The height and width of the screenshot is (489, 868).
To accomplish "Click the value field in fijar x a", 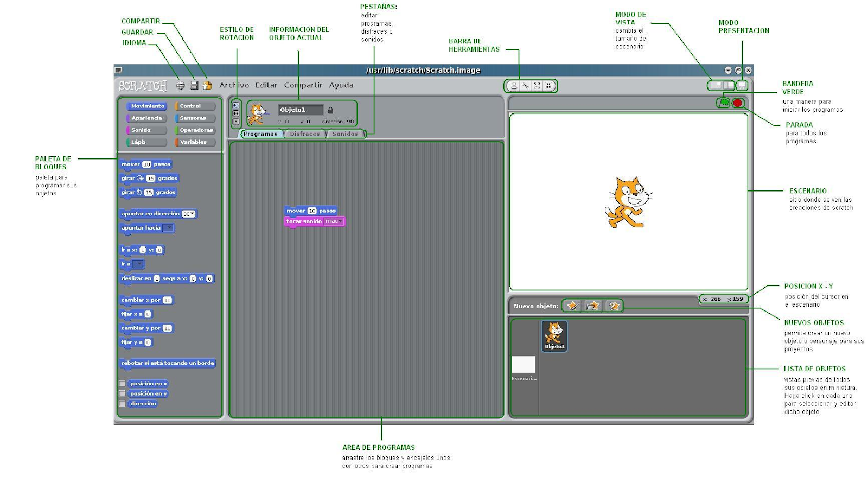I will [x=148, y=314].
